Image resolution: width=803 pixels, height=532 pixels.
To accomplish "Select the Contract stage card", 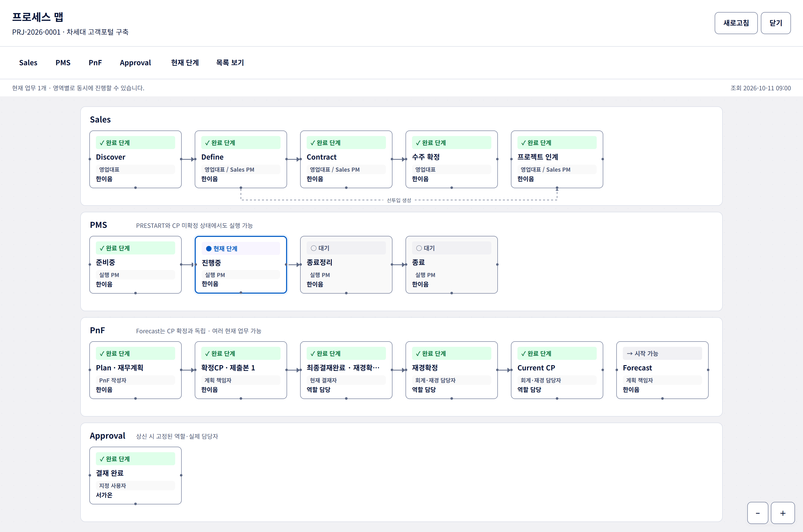I will (346, 159).
